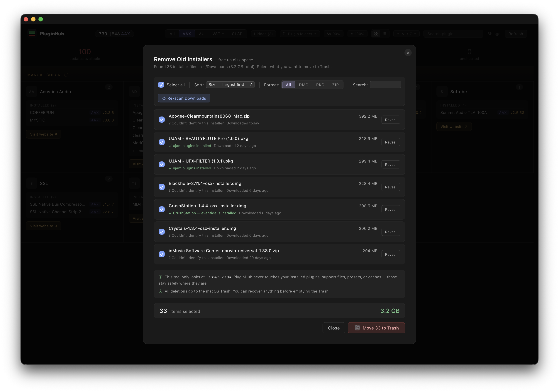Uncheck inMusic Software Center zip
Image resolution: width=559 pixels, height=392 pixels.
click(162, 254)
